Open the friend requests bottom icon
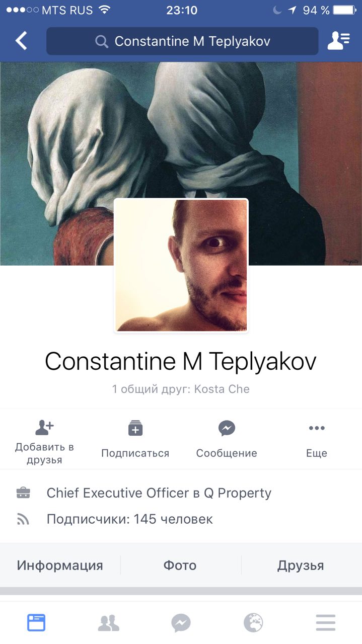 108,623
